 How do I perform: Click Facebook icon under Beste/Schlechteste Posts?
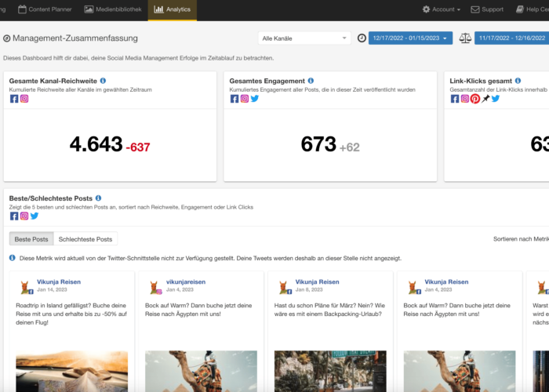(x=14, y=216)
